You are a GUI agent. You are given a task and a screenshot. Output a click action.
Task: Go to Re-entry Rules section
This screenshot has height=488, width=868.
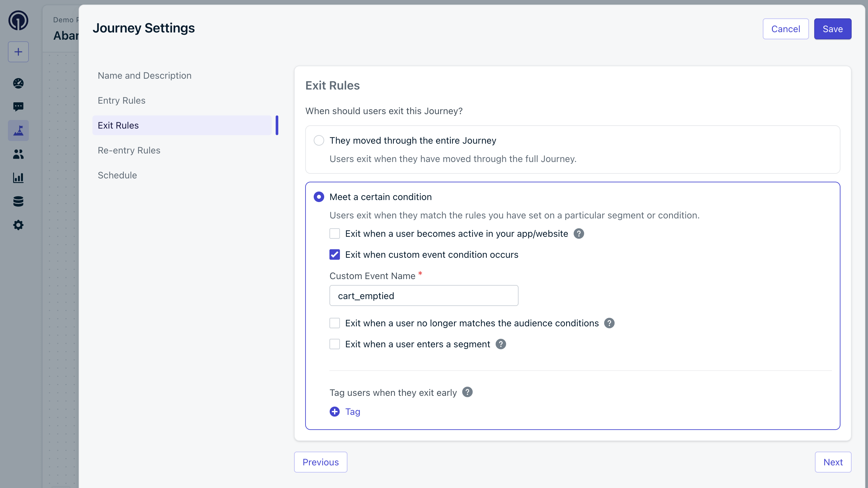(129, 150)
